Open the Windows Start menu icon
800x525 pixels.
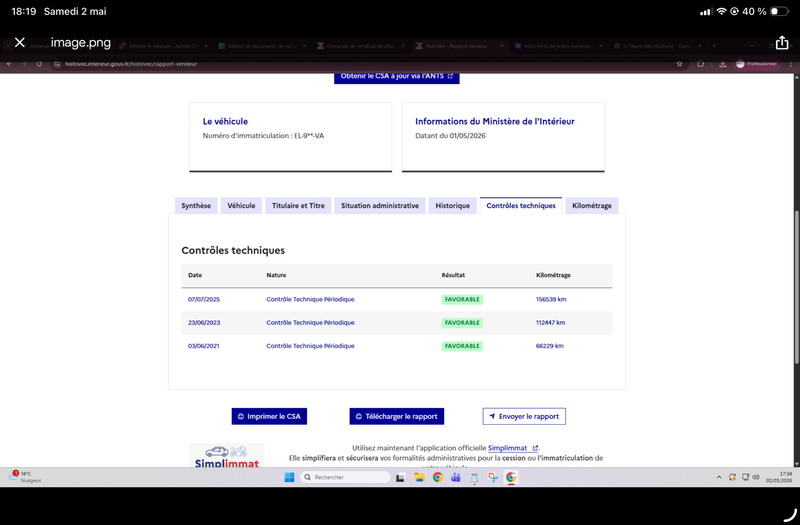pos(289,478)
